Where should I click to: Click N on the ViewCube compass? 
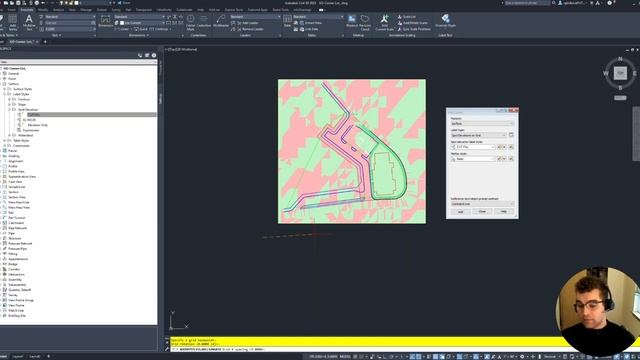click(x=620, y=59)
